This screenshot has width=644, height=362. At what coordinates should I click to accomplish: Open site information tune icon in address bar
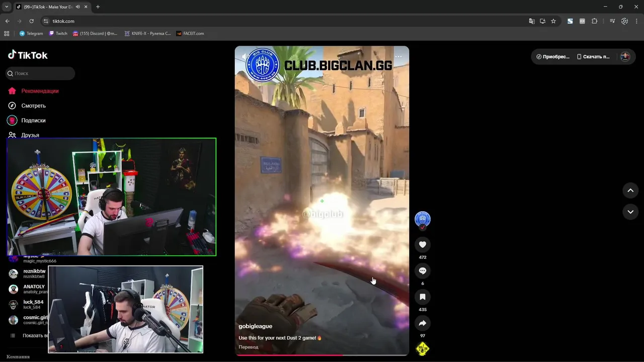point(46,21)
